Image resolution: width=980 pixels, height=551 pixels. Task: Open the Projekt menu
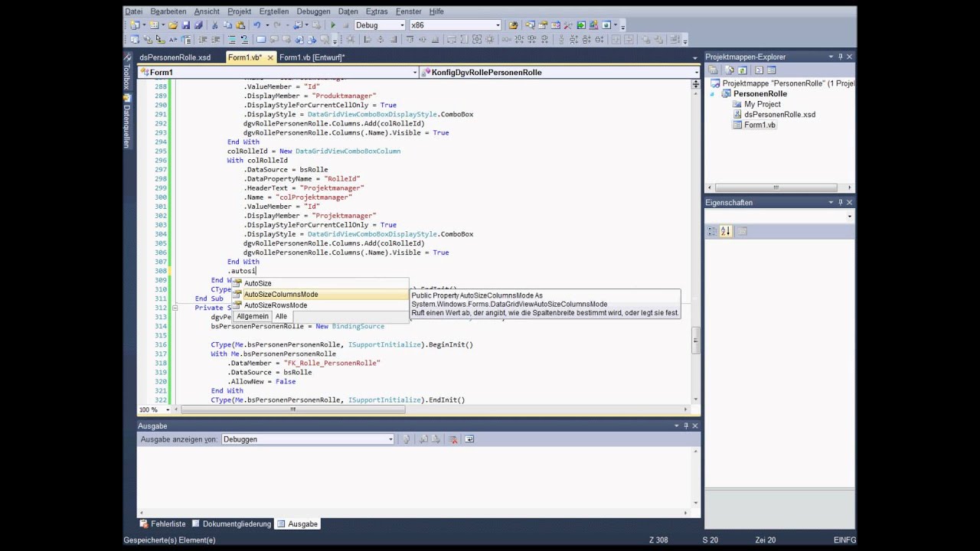[240, 11]
